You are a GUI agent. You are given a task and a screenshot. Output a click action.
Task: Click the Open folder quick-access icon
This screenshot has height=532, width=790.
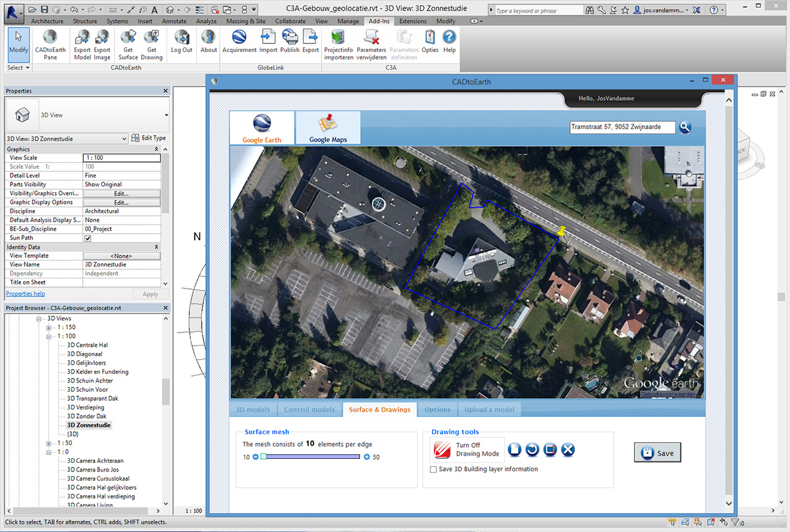pyautogui.click(x=33, y=11)
